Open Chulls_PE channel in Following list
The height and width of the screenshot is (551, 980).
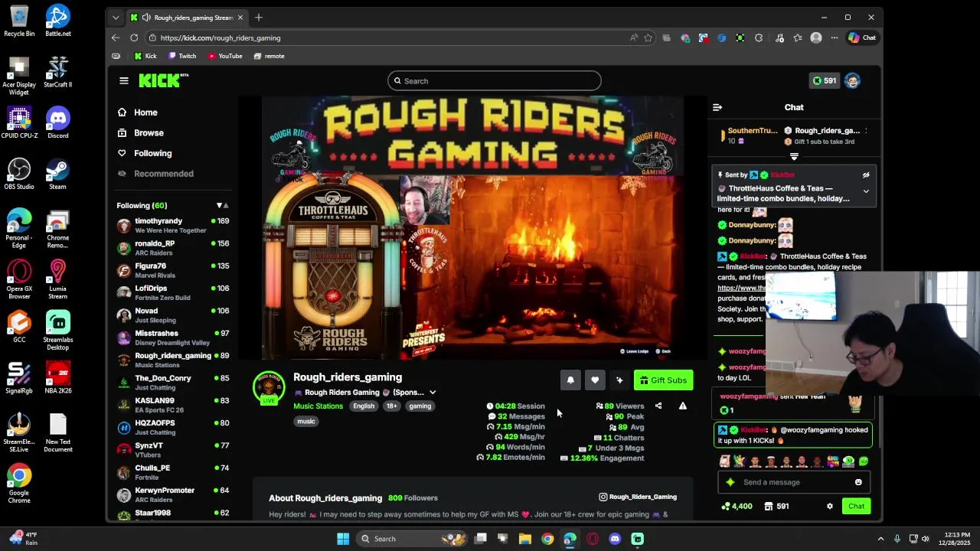(173, 471)
